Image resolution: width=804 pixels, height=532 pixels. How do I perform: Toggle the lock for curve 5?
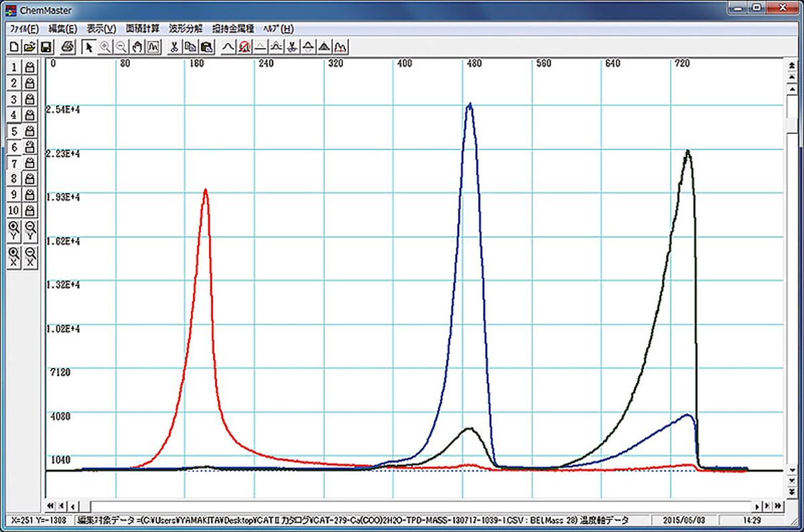pyautogui.click(x=29, y=131)
